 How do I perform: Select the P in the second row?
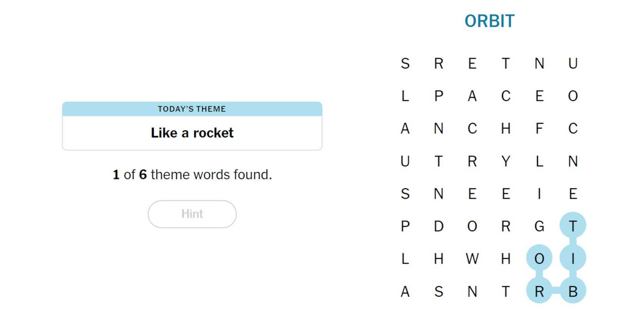pos(439,96)
